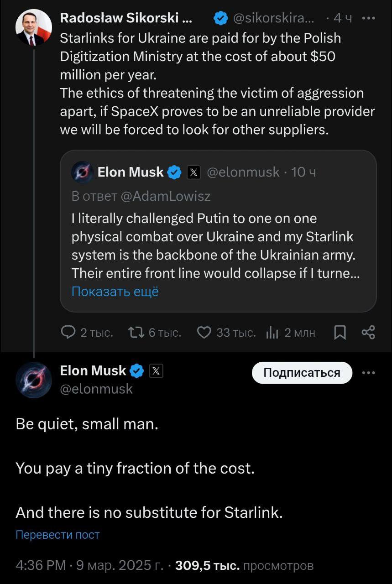Click Sikorski's blue verified badge
The image size is (392, 584).
click(221, 18)
